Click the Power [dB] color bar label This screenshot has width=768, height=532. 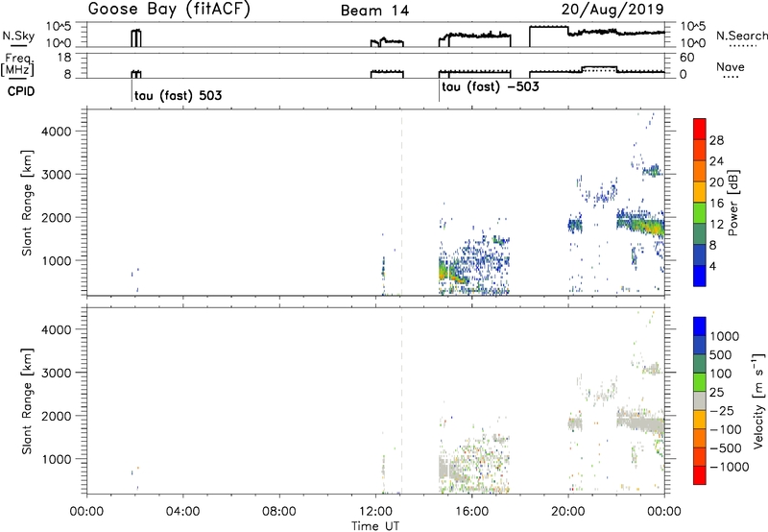coord(732,203)
